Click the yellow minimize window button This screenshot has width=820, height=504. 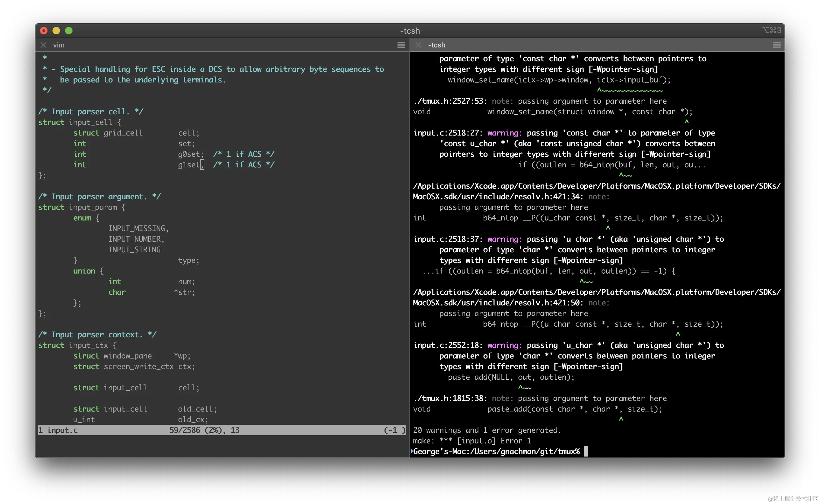point(56,31)
